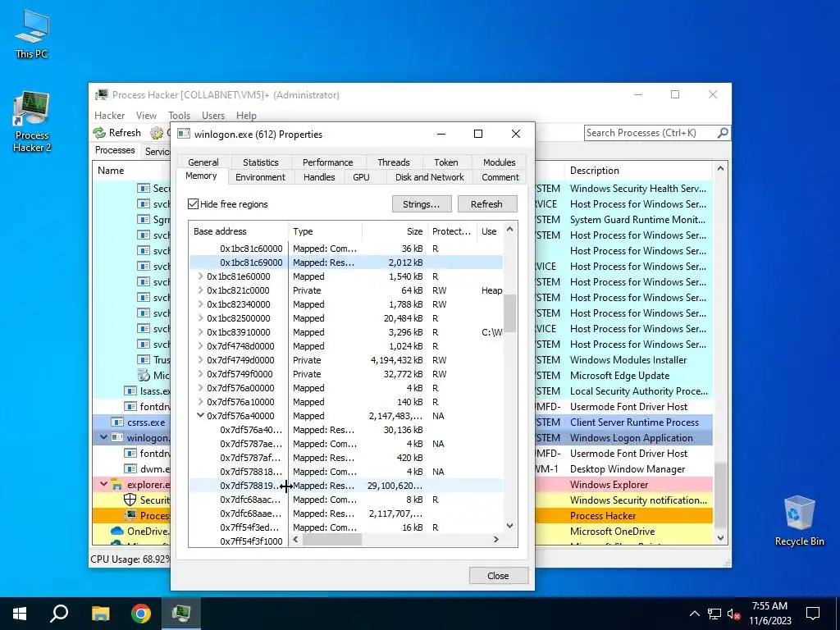Select the csrss.exe process icon
Image resolution: width=840 pixels, height=630 pixels.
pyautogui.click(x=117, y=422)
